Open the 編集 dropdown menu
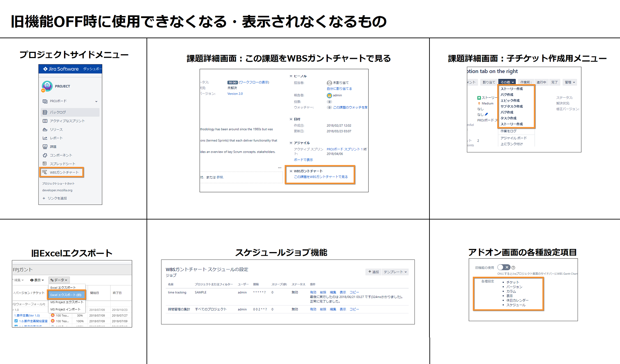 (18, 280)
